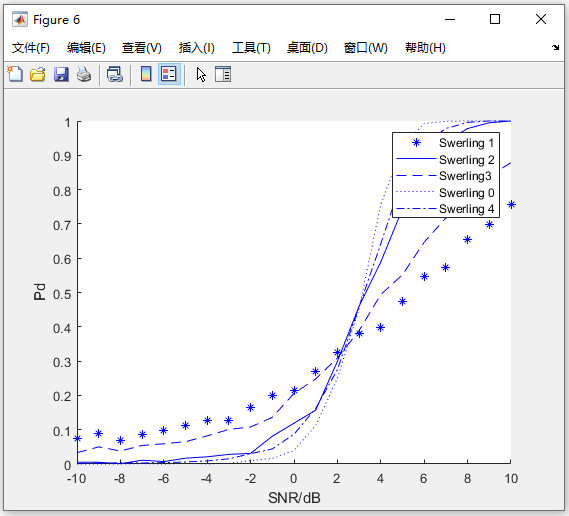The image size is (569, 516).
Task: Expand the toolbar overflow arrow at right
Action: 556,47
